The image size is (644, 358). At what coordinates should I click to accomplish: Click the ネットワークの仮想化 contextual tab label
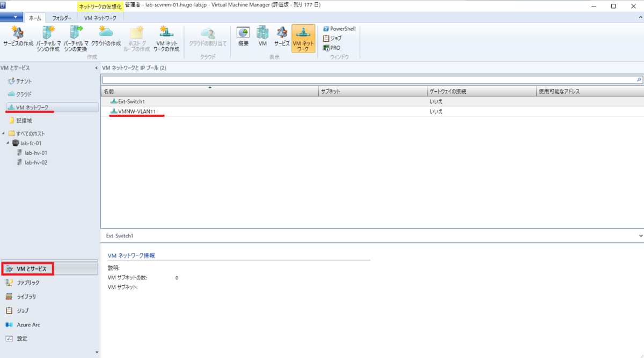coord(100,6)
